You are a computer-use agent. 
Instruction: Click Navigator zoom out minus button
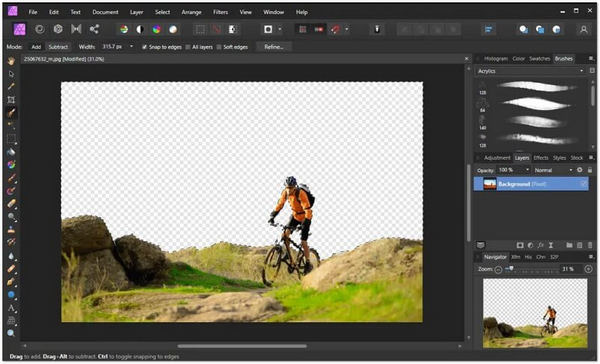498,269
